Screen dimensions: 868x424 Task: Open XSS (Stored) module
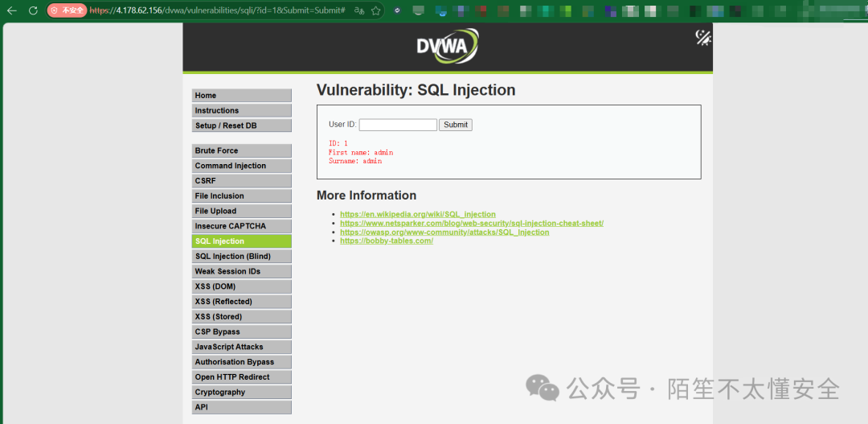click(x=241, y=316)
